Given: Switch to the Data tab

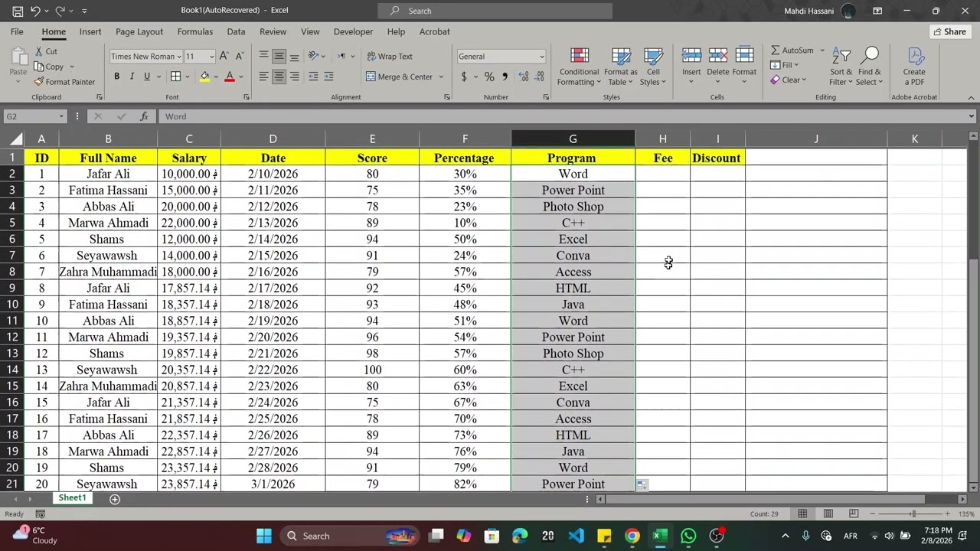Looking at the screenshot, I should (x=236, y=31).
